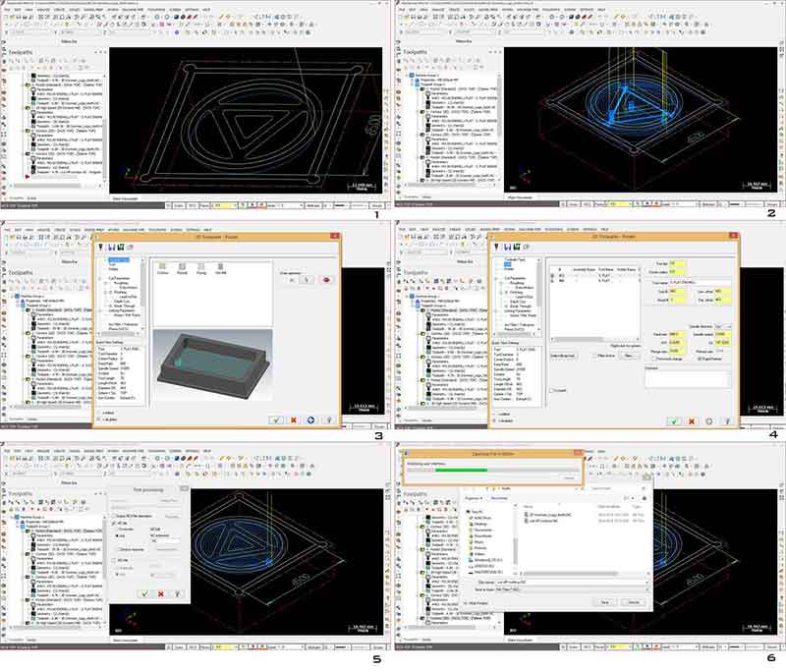The height and width of the screenshot is (672, 786).
Task: Click the select-chains arrow icon in Pocket dialog
Action: pyautogui.click(x=307, y=280)
